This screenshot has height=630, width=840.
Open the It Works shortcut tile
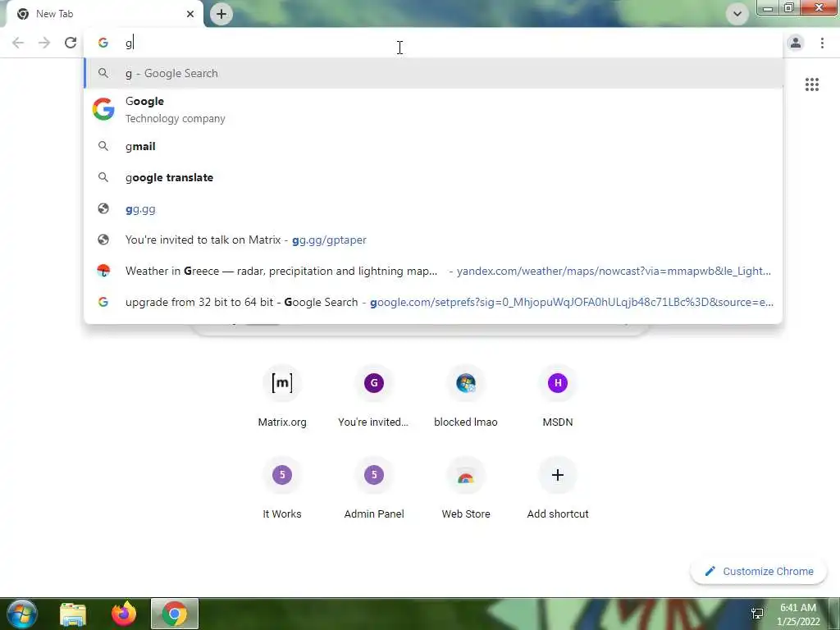point(282,489)
